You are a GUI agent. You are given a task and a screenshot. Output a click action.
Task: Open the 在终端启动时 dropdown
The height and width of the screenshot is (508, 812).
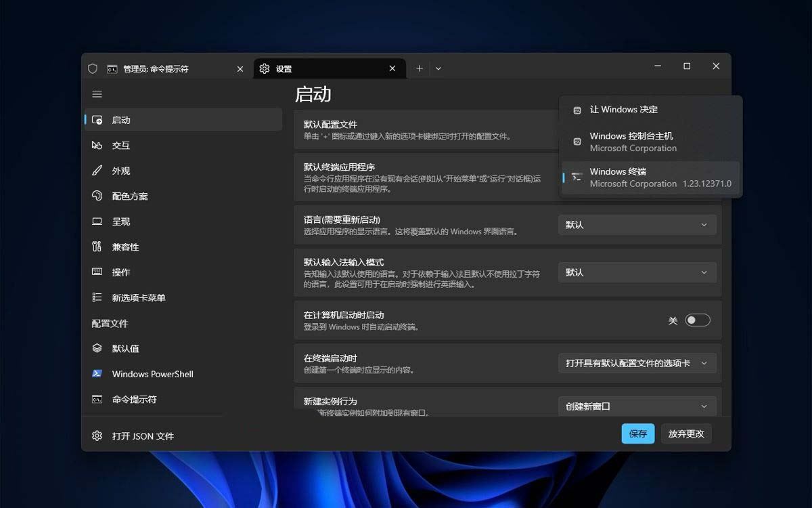(x=637, y=363)
